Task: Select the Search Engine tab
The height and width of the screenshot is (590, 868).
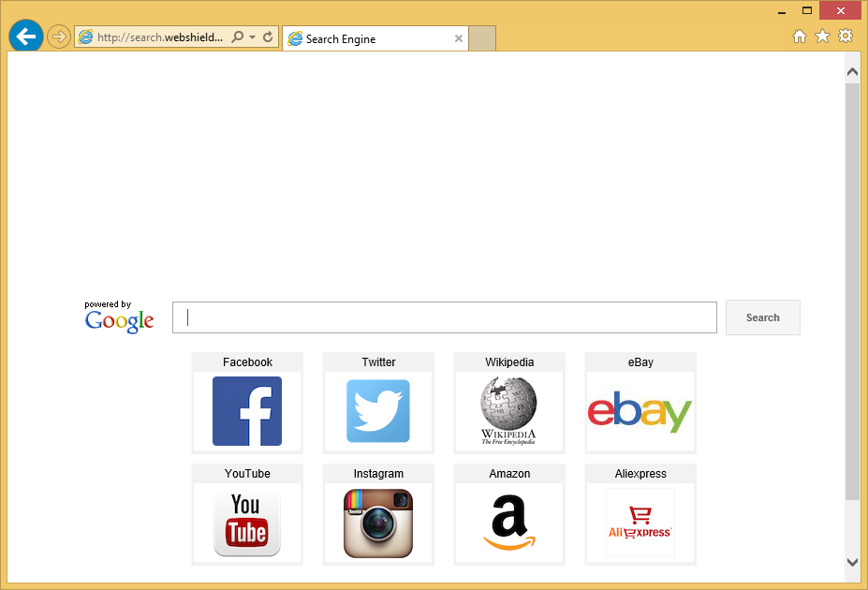Action: coord(375,38)
